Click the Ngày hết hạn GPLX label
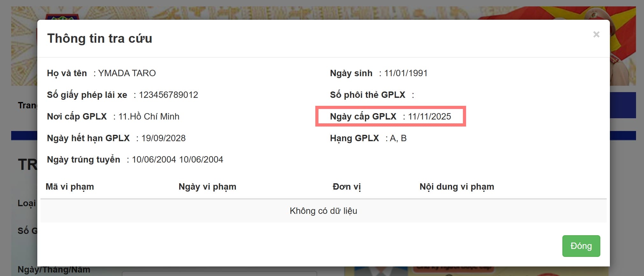Viewport: 644px width, 276px height. coord(88,138)
